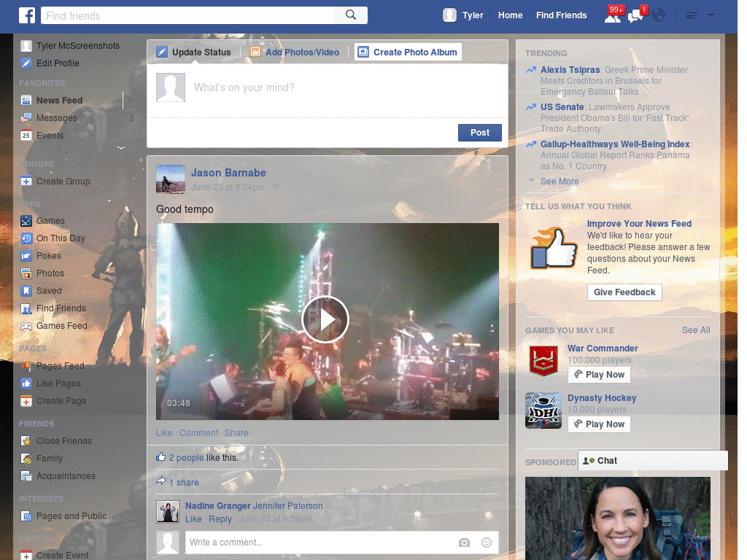Click Like Pages thumbs-up icon
Image resolution: width=747 pixels, height=560 pixels.
[26, 384]
